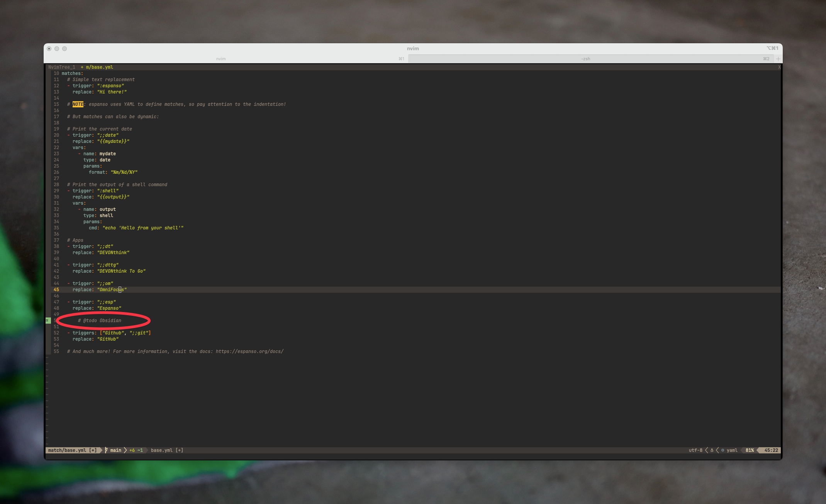
Task: Select the NvimTree_1 buffer tab
Action: 62,67
